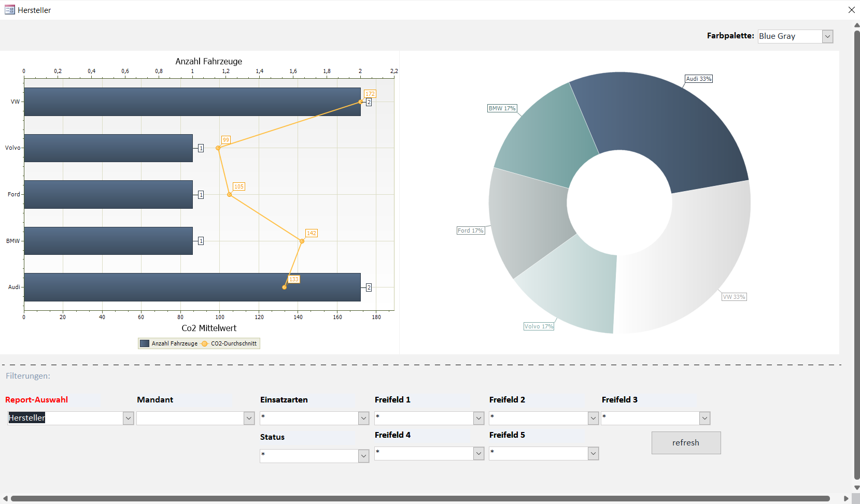
Task: Expand the Freifeld 2 dropdown arrow
Action: [593, 418]
